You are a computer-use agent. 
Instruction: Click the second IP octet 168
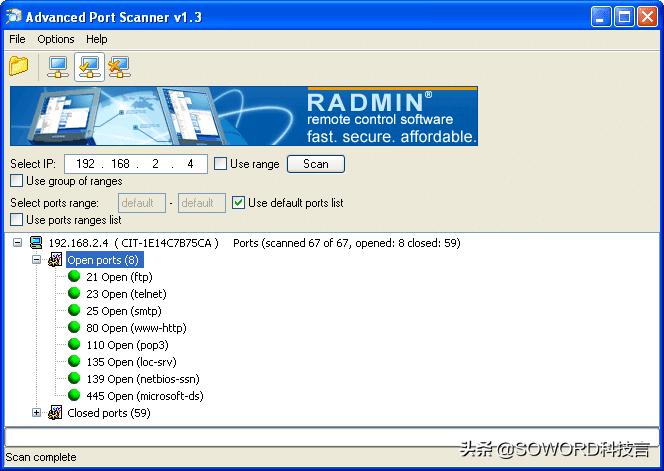point(120,164)
